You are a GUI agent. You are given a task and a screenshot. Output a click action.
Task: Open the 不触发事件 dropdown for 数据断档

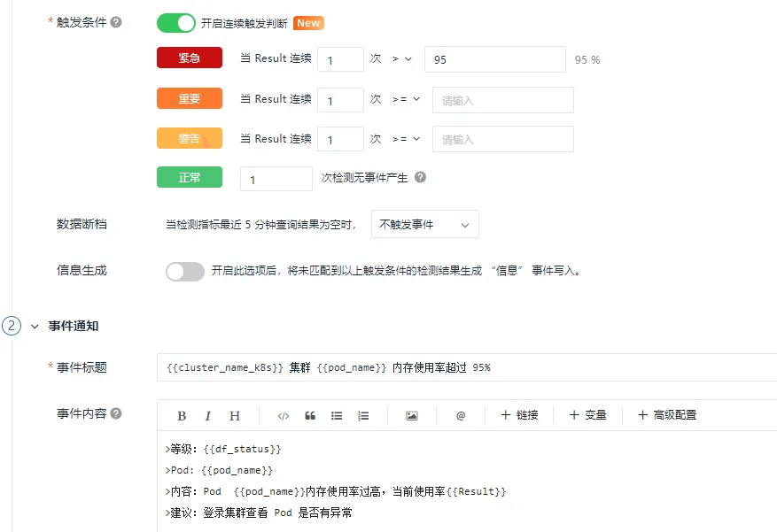pyautogui.click(x=424, y=225)
